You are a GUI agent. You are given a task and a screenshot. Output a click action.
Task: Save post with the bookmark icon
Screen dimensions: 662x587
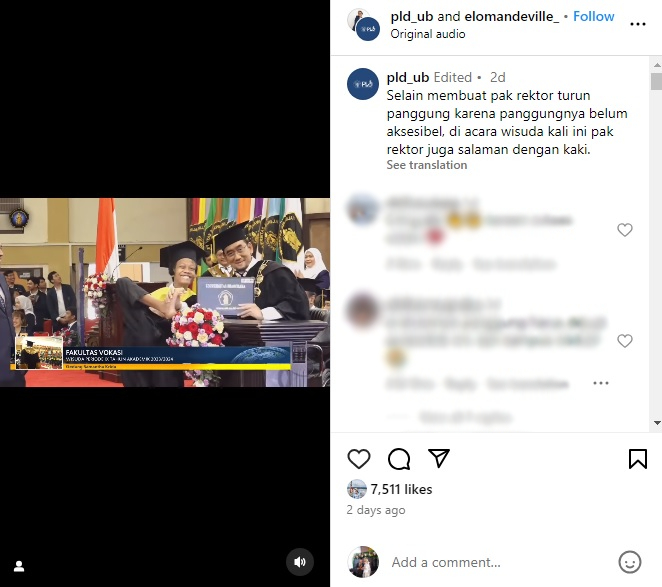638,459
